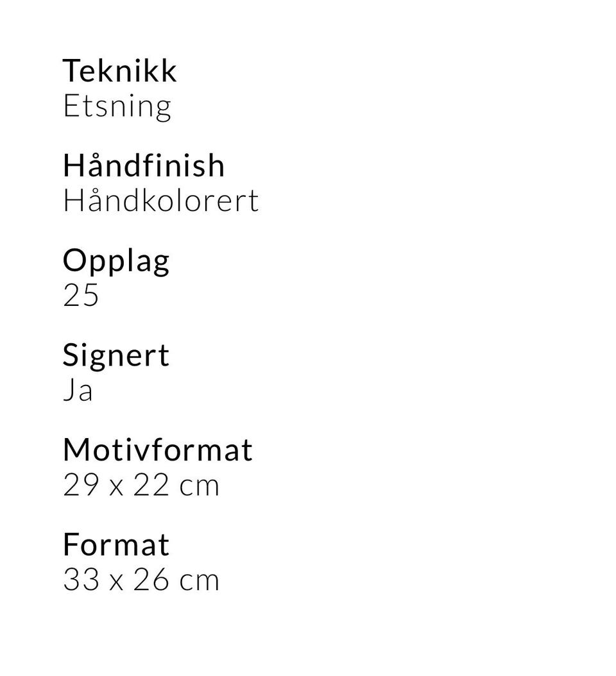The height and width of the screenshot is (676, 616).
Task: Select the edition number 25
Action: 81,296
